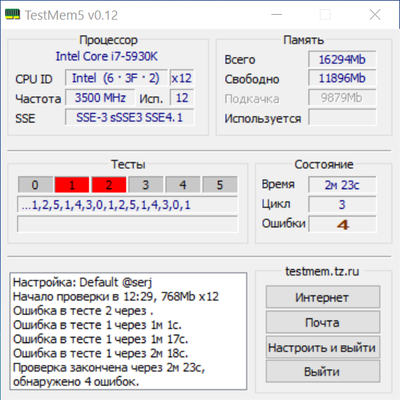Click the Почта button
Image resolution: width=400 pixels, height=400 pixels.
pos(323,322)
